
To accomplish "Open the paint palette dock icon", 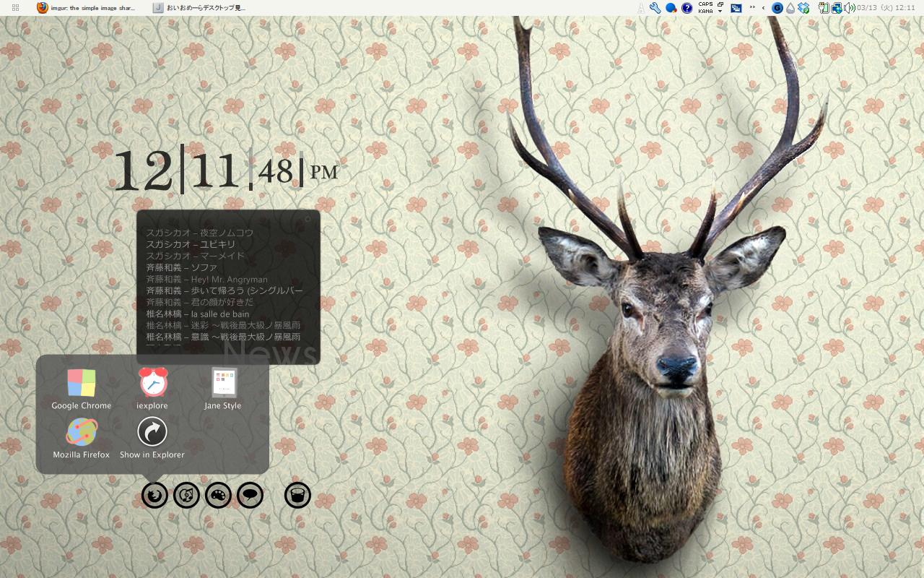I will tap(218, 495).
